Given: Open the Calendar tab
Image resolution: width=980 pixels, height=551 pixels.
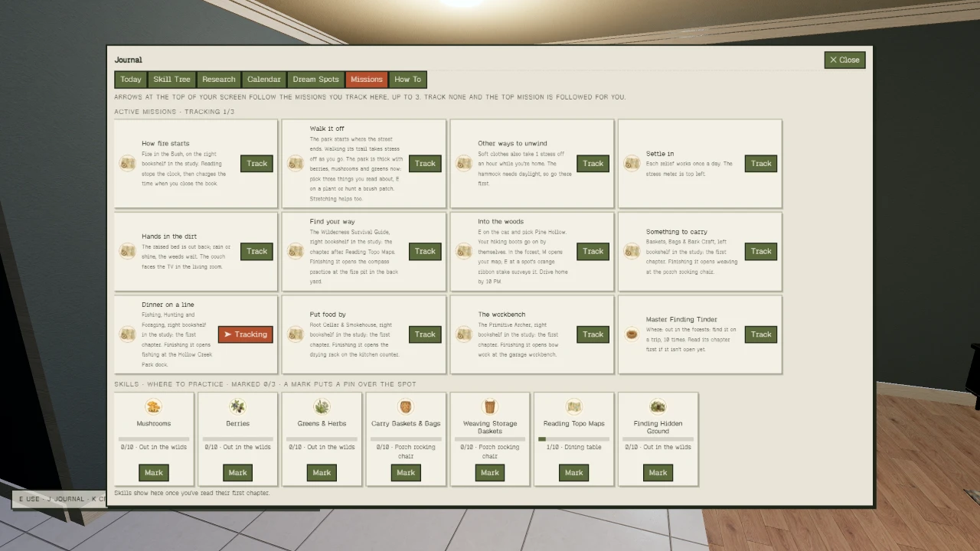Looking at the screenshot, I should click(264, 80).
